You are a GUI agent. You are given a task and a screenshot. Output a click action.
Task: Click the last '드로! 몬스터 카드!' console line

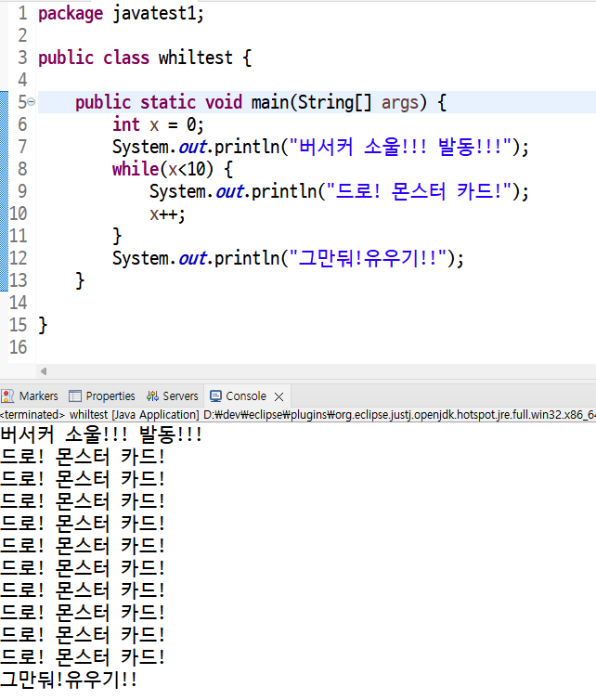83,657
